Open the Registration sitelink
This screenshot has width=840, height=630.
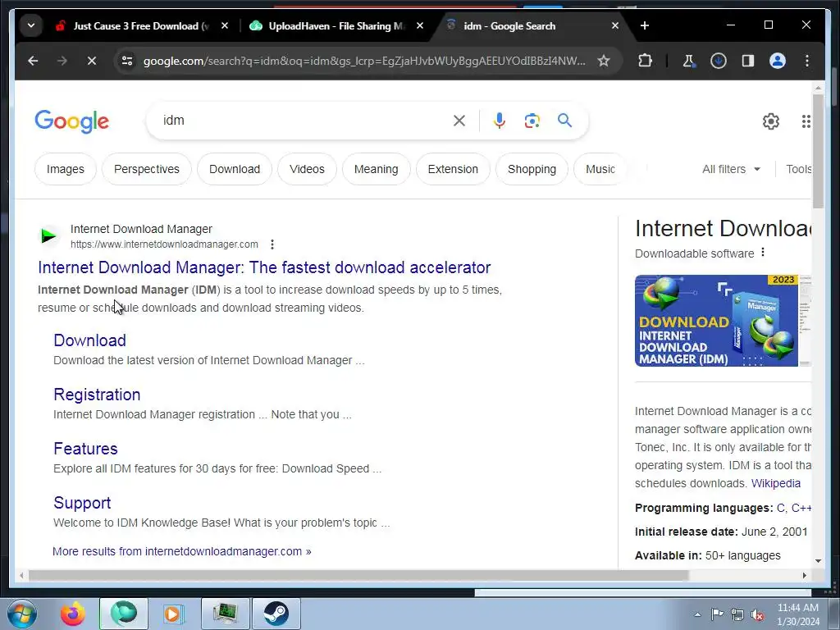click(x=97, y=395)
